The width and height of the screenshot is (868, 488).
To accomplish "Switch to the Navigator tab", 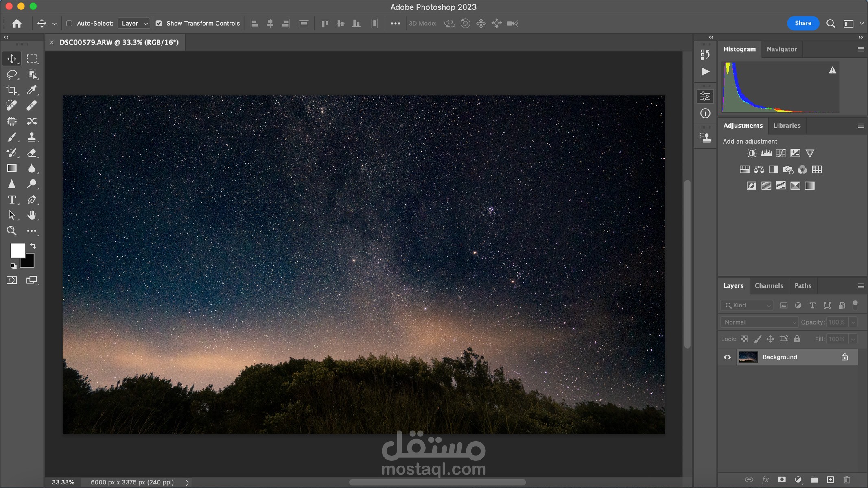I will [x=782, y=49].
